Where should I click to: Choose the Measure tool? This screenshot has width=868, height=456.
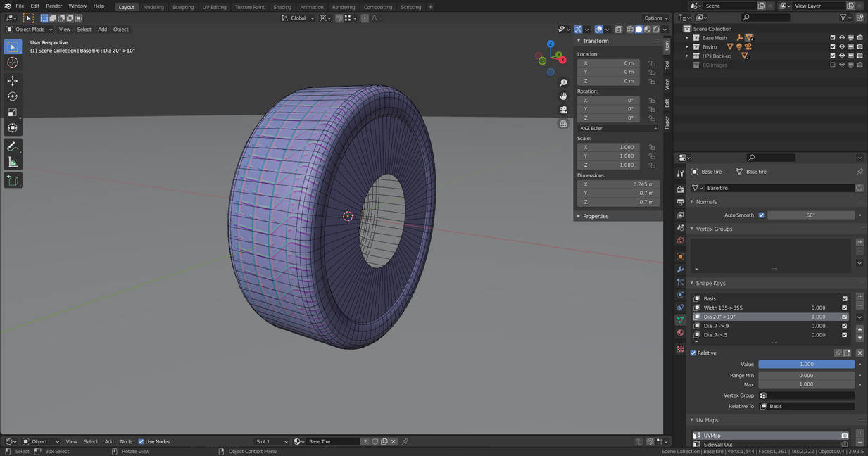tap(13, 163)
